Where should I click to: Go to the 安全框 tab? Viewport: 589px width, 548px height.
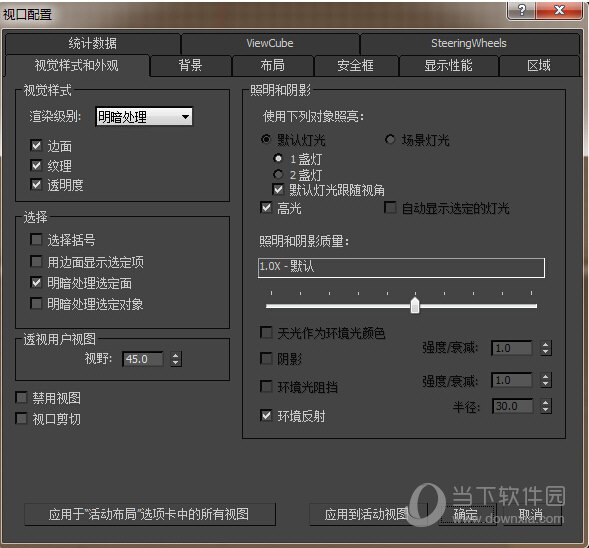click(x=356, y=66)
